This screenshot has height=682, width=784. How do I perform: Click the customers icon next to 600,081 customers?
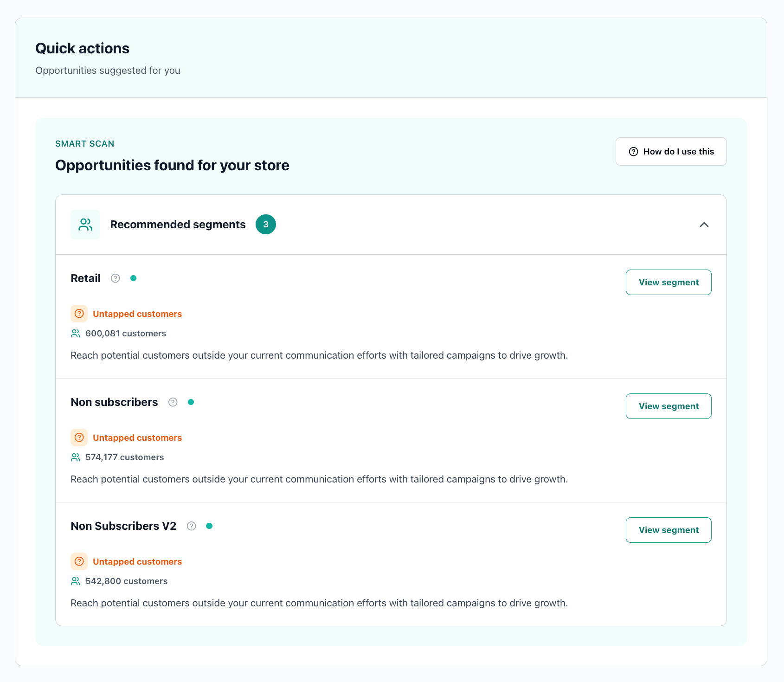75,333
